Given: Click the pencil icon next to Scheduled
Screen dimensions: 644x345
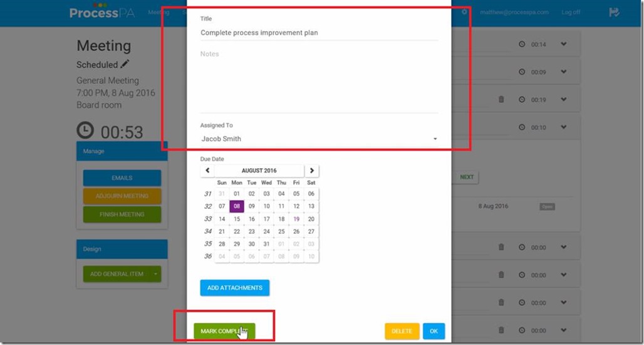Looking at the screenshot, I should click(125, 65).
